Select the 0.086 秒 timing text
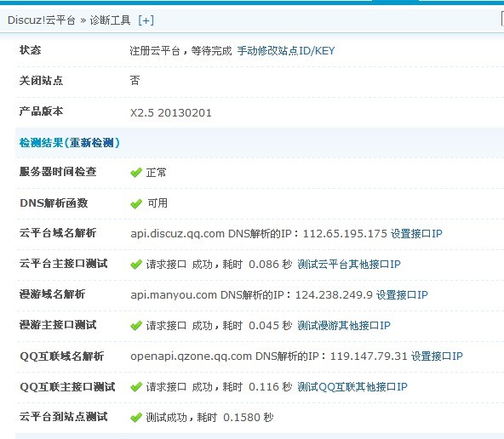 [x=271, y=265]
